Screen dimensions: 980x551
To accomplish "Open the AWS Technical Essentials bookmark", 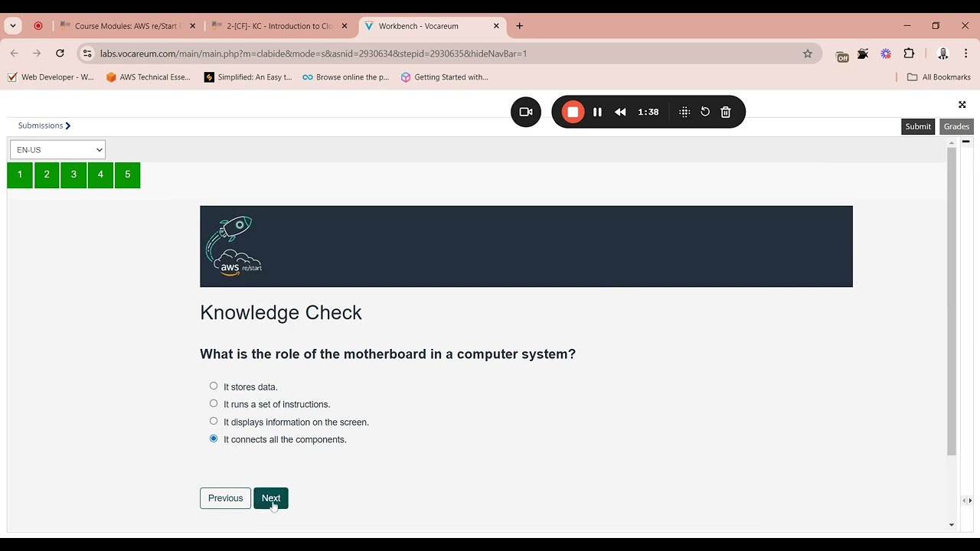I will click(149, 77).
